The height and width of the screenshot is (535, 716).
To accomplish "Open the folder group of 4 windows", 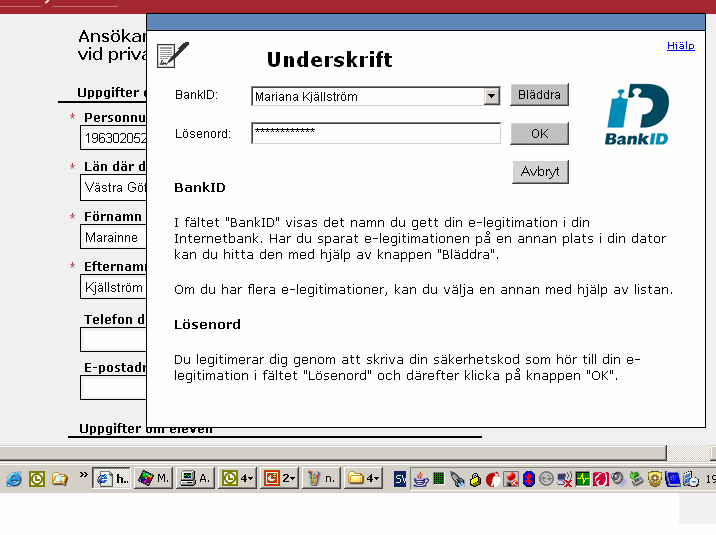I will [363, 478].
